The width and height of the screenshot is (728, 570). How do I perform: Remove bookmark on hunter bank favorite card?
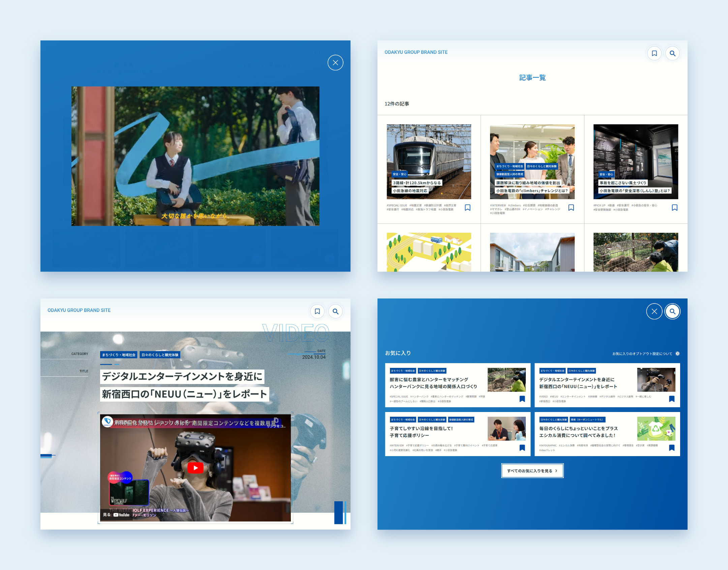[522, 399]
